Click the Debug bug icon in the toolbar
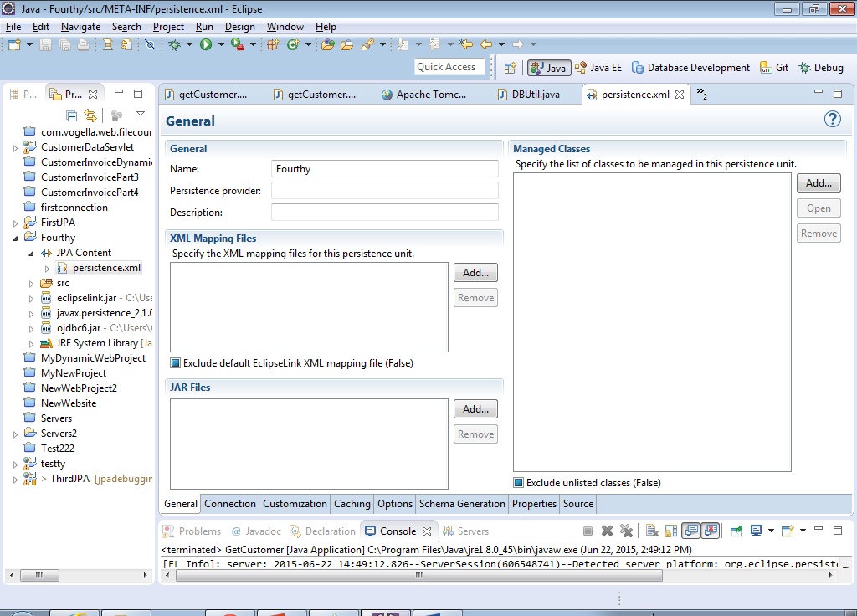The width and height of the screenshot is (857, 616). [174, 44]
